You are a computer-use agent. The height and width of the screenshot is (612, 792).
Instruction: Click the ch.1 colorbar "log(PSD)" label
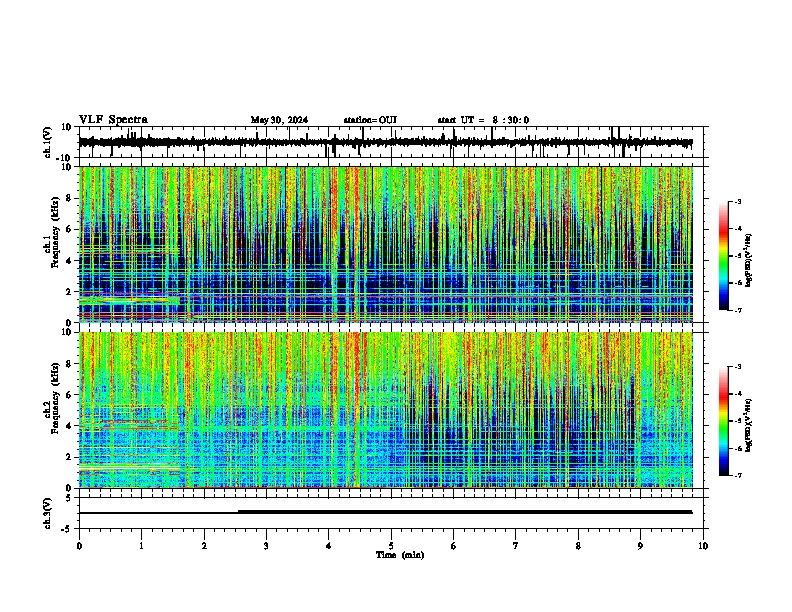pyautogui.click(x=748, y=260)
